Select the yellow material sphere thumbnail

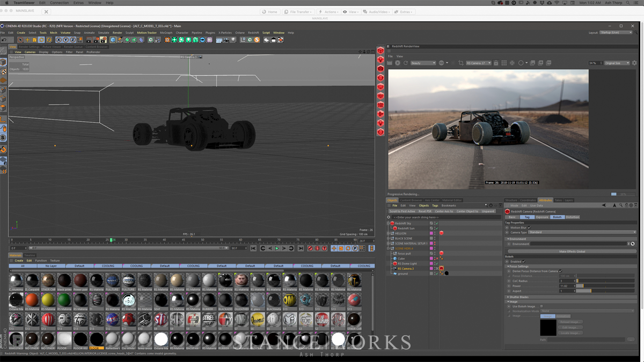(x=48, y=299)
